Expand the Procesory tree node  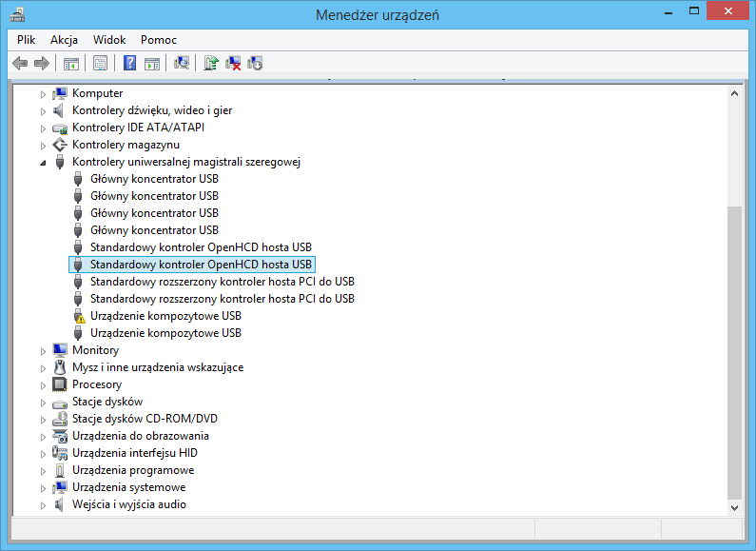43,385
